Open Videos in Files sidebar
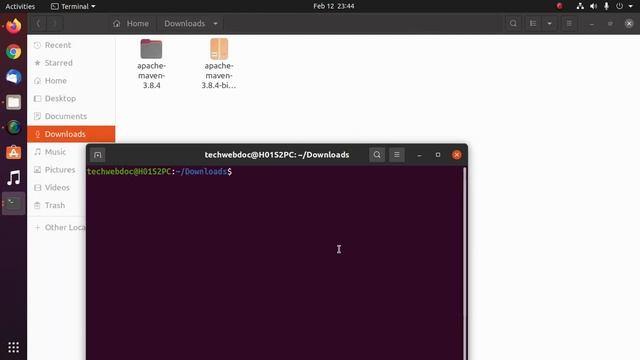This screenshot has width=640, height=360. [x=57, y=188]
